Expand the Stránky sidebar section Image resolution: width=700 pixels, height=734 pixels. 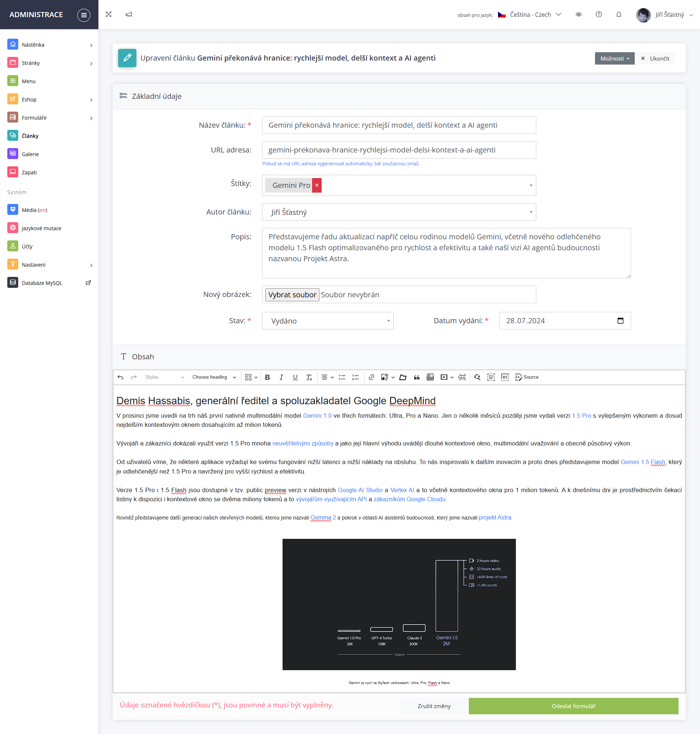tap(50, 63)
